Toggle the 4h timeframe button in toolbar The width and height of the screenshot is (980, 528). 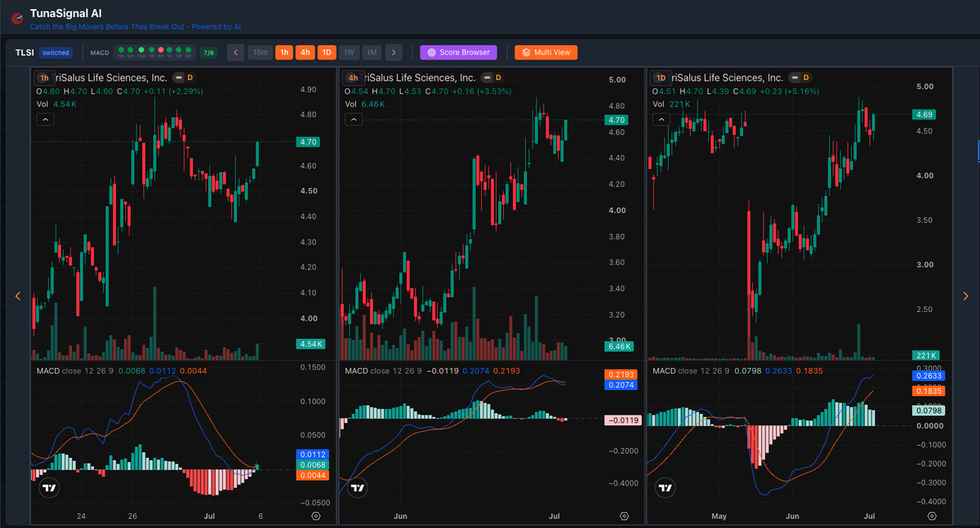click(305, 52)
